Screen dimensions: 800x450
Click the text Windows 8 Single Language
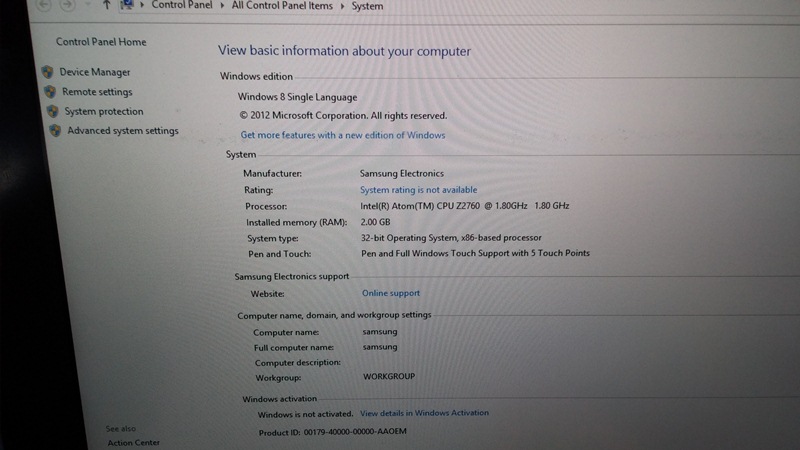pos(297,97)
